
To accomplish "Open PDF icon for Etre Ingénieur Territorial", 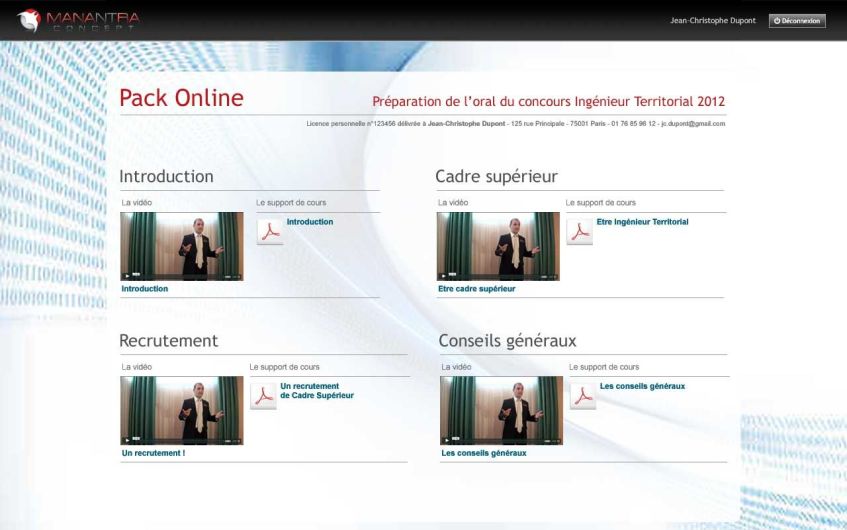I will click(580, 232).
